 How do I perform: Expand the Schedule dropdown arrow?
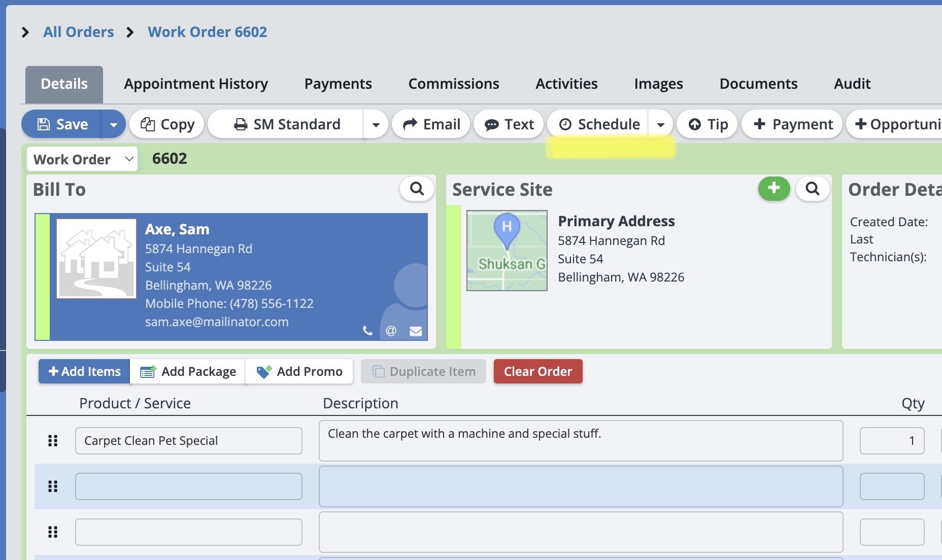(660, 124)
